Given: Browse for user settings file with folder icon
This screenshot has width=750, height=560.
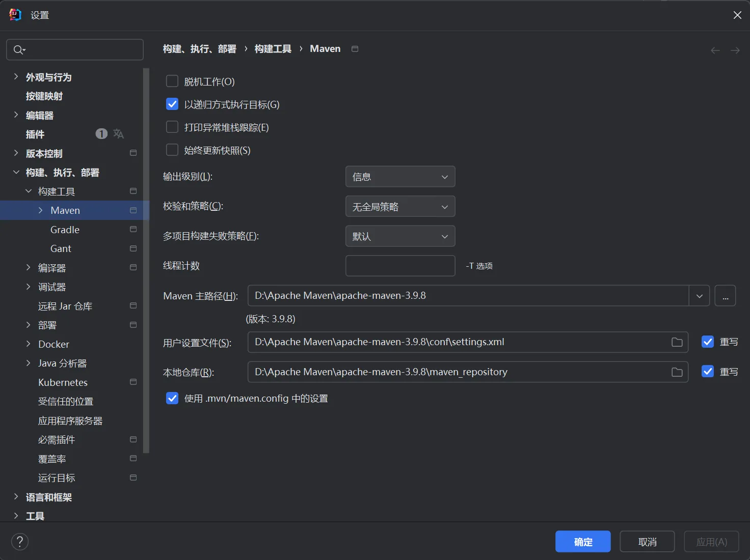Looking at the screenshot, I should 677,342.
